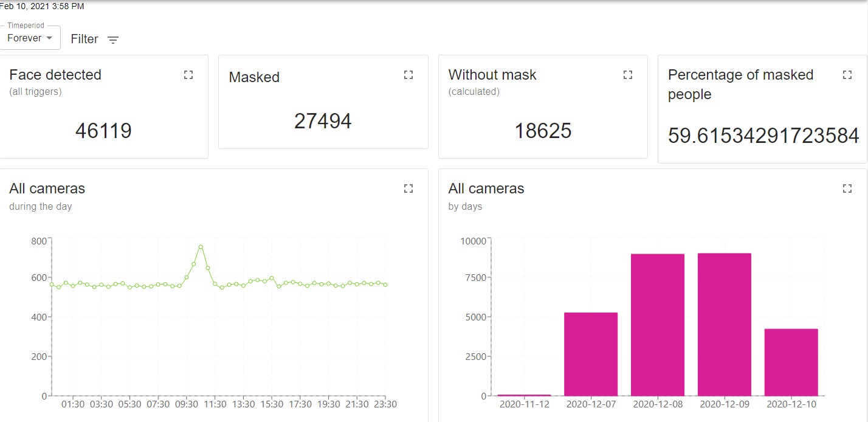Select the 2020-12-07 bar

click(591, 354)
